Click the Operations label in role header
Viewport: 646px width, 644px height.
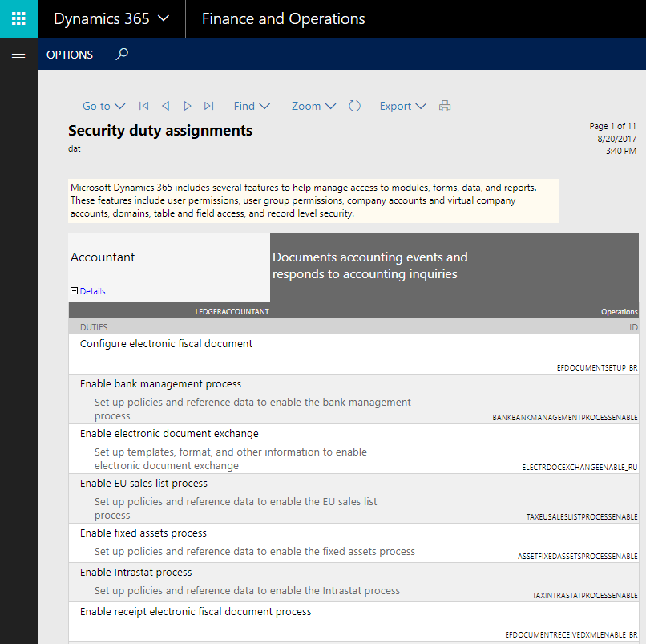point(620,312)
